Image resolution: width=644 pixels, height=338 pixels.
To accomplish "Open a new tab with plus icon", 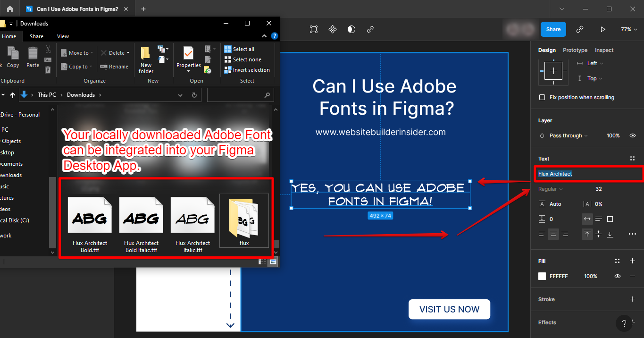I will (x=143, y=9).
